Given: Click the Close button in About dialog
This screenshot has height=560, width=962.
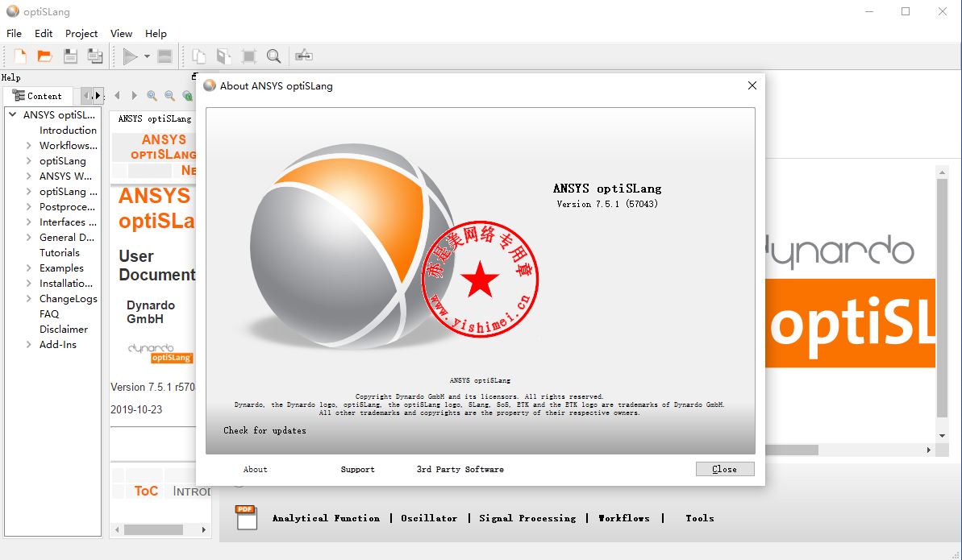Looking at the screenshot, I should click(725, 469).
